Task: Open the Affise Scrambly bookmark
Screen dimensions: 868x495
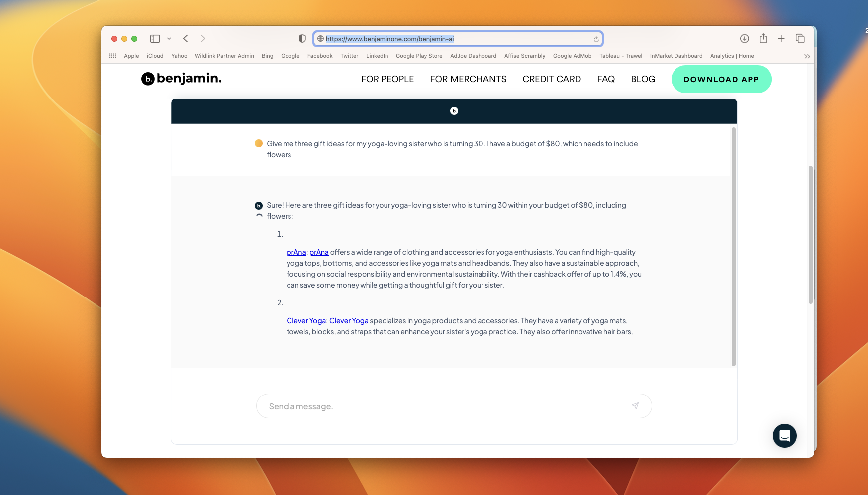Action: click(525, 56)
